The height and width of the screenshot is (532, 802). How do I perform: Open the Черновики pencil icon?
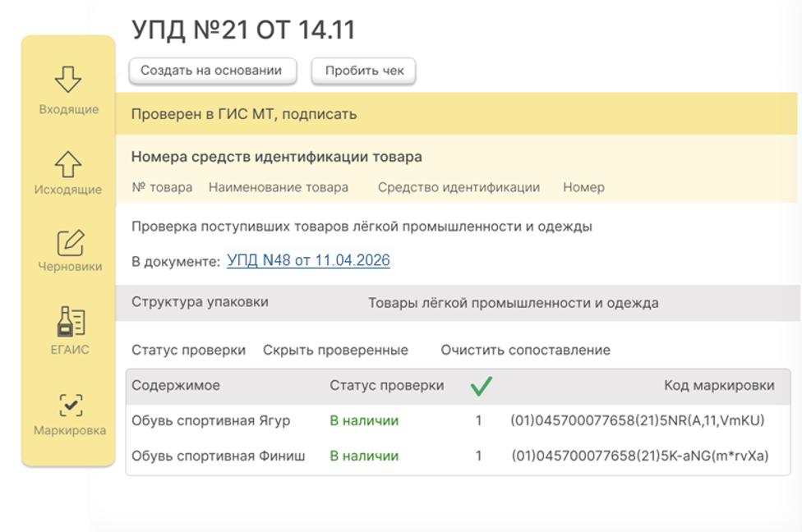coord(70,243)
